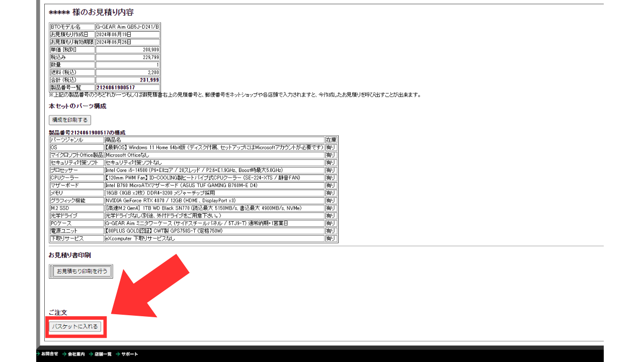Go to the 店舗一覧 footer link

(x=103, y=354)
